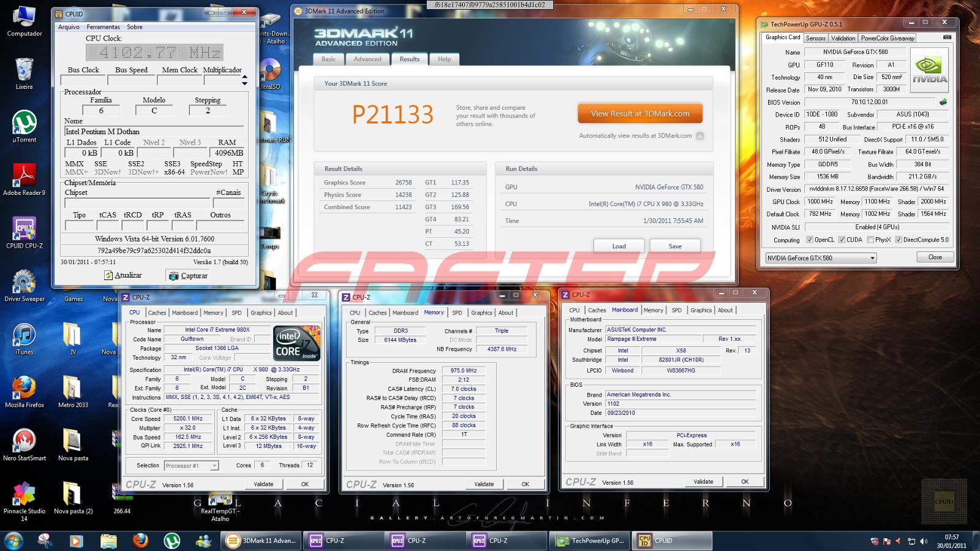Open Mozilla Firefox desktop shortcut
The width and height of the screenshot is (980, 551).
(x=24, y=392)
